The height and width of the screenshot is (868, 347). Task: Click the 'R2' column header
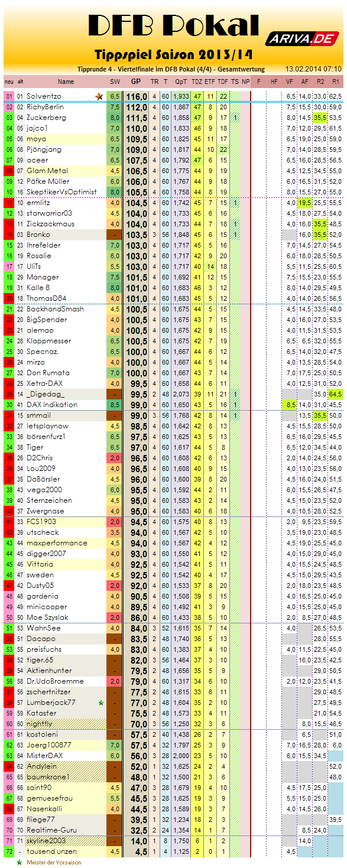(320, 82)
